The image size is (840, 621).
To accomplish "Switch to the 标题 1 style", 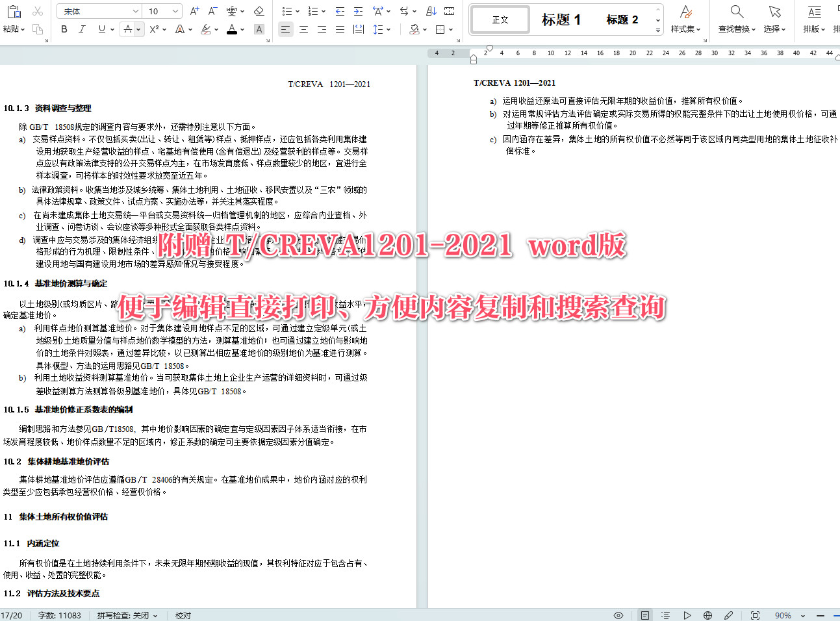I will tap(561, 19).
